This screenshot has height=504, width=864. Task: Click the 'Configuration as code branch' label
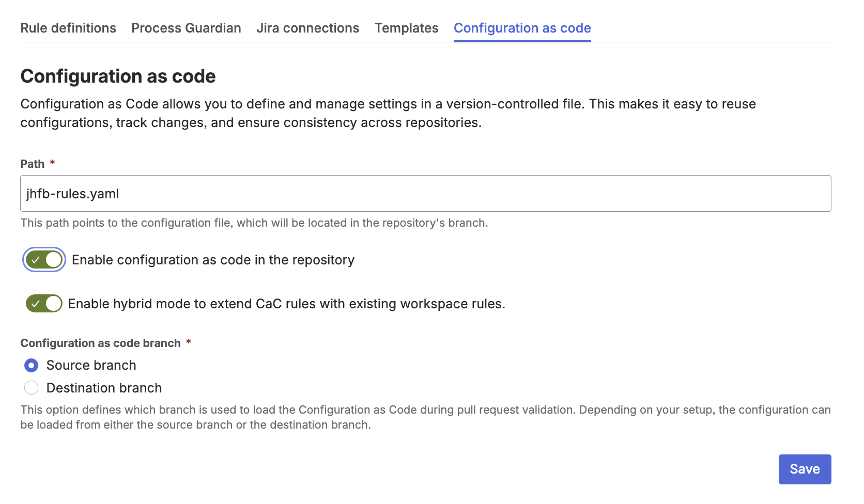point(101,343)
